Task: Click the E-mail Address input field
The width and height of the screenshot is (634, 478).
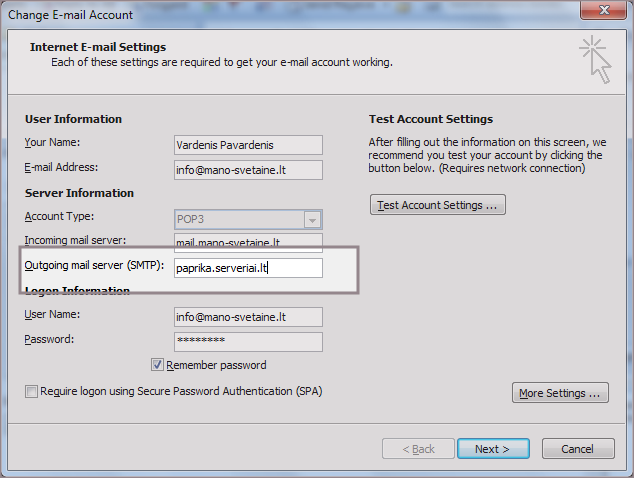Action: pyautogui.click(x=247, y=170)
